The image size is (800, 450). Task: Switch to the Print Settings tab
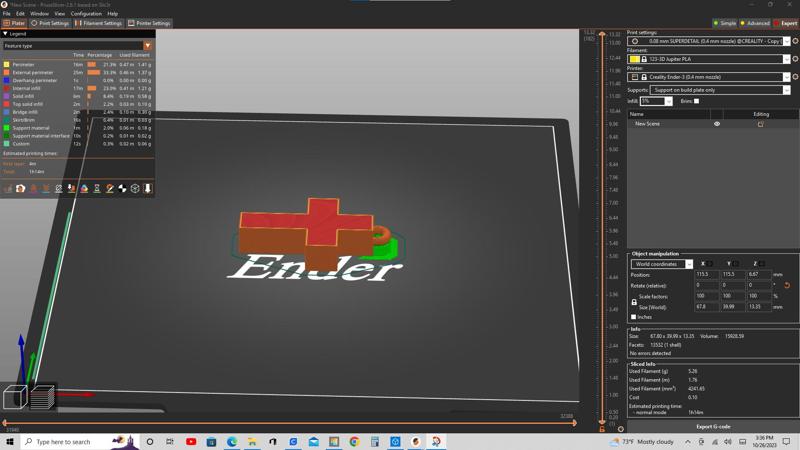[49, 23]
